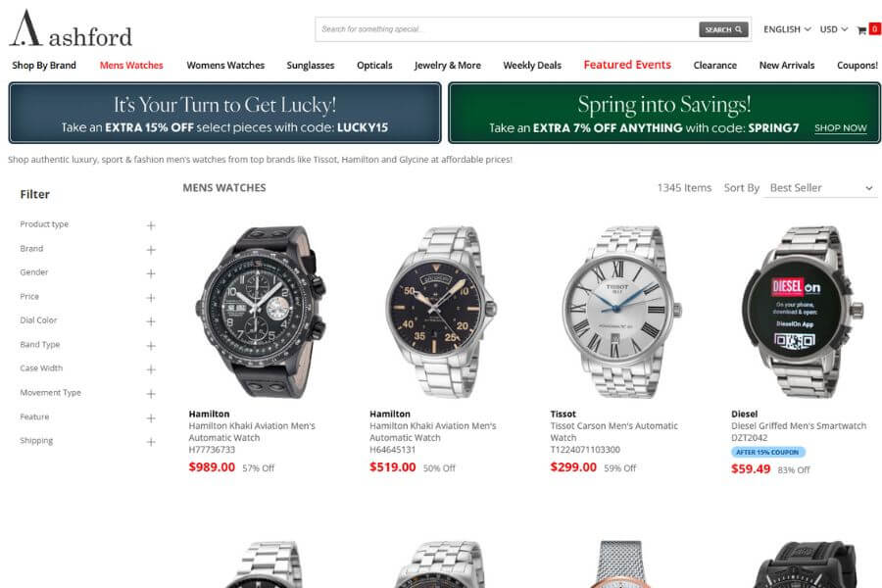The image size is (882, 588).
Task: Expand the Shipping filter plus icon
Action: (151, 442)
